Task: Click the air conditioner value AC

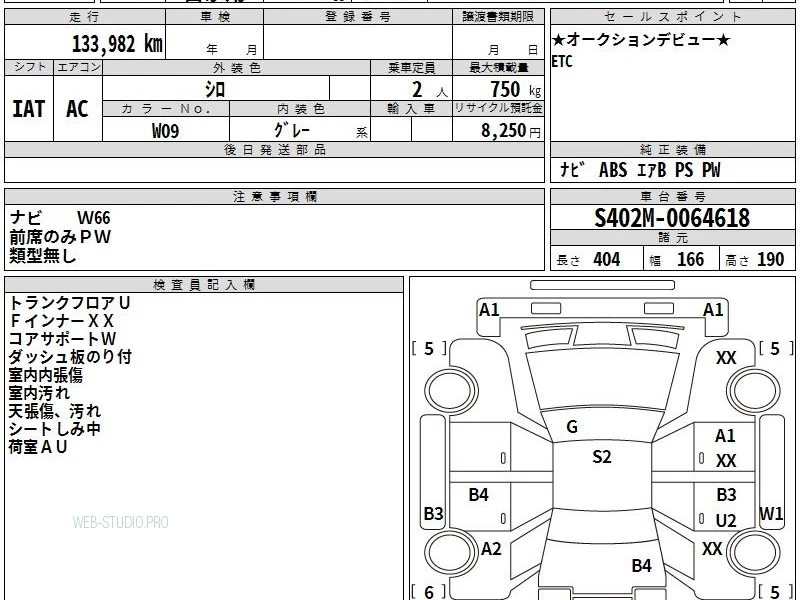Action: coord(77,109)
